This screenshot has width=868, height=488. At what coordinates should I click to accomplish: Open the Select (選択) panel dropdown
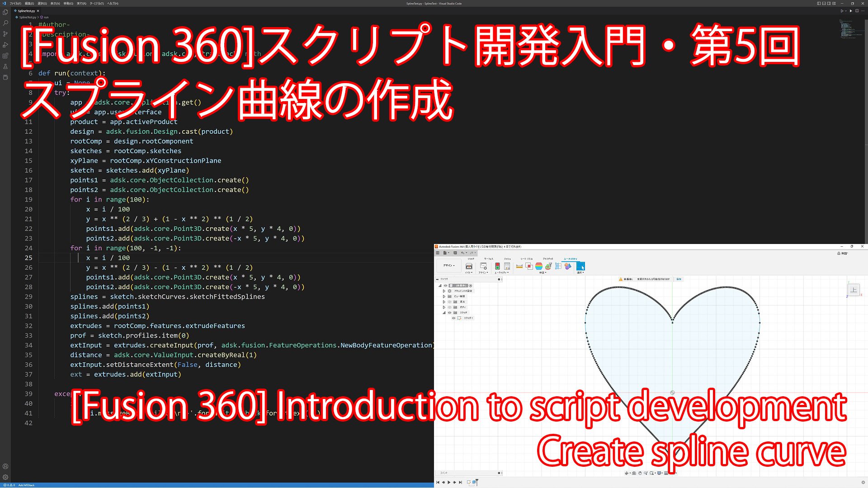click(x=580, y=272)
